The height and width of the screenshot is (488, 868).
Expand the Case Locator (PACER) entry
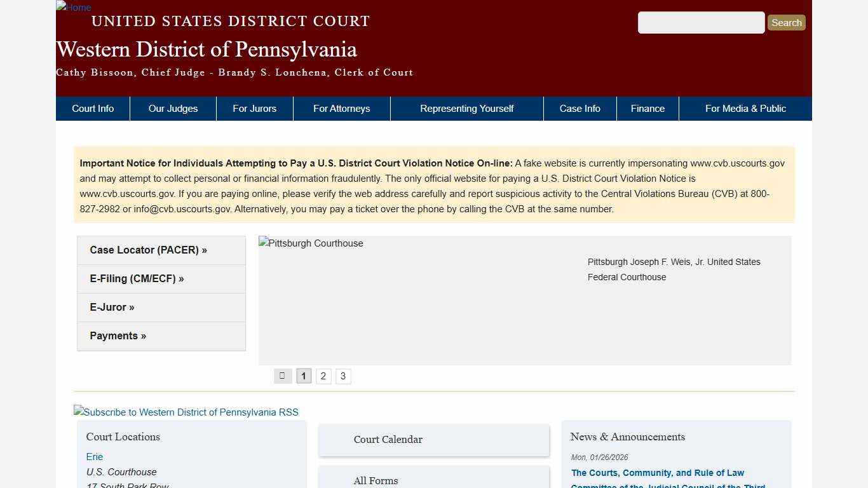(148, 250)
